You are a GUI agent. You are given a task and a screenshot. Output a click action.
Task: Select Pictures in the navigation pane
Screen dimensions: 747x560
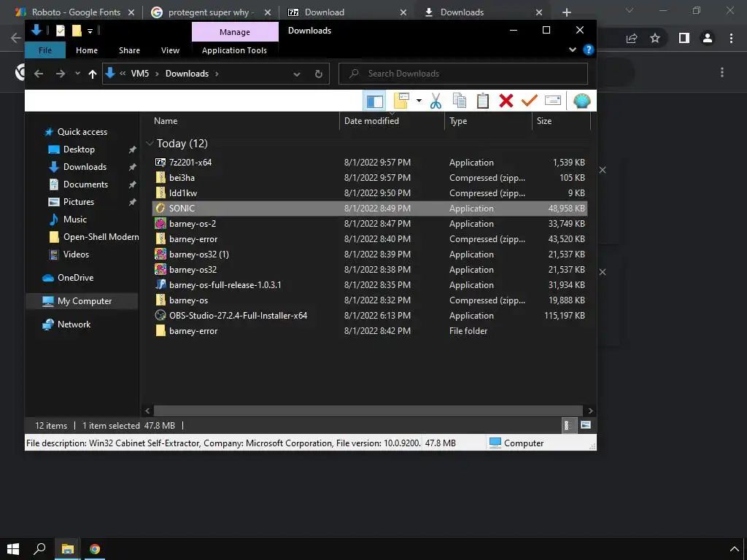coord(79,202)
